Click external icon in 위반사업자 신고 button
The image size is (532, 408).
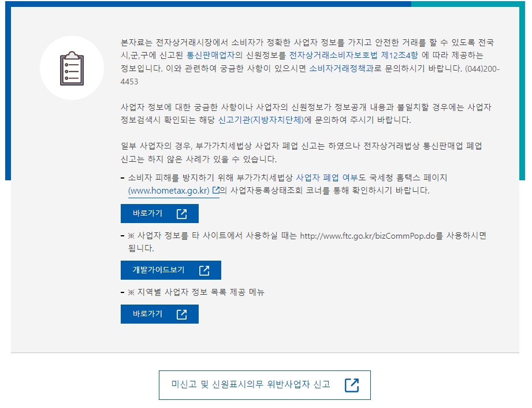(x=352, y=385)
